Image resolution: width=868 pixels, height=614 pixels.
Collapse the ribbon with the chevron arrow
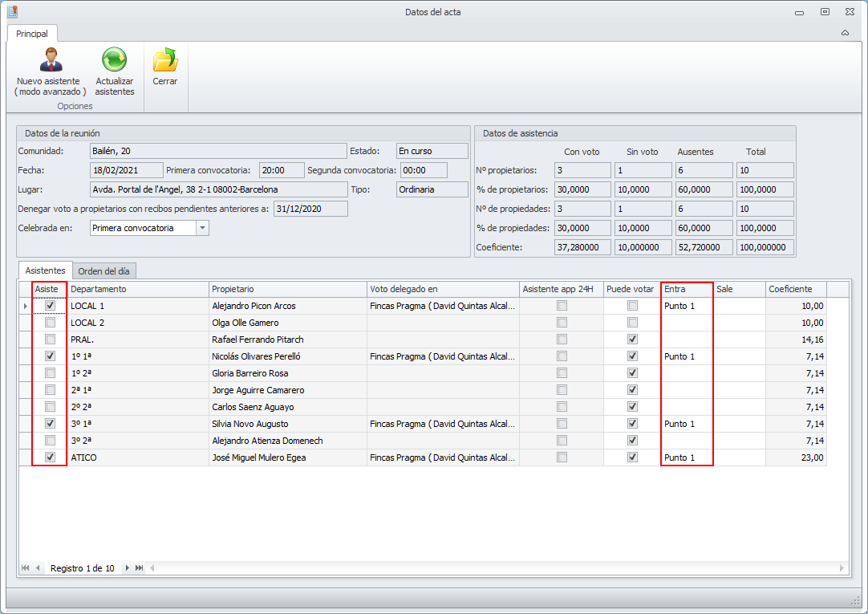pyautogui.click(x=845, y=33)
